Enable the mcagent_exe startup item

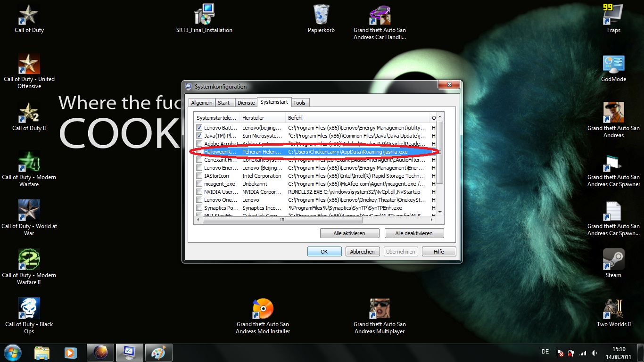pos(199,184)
